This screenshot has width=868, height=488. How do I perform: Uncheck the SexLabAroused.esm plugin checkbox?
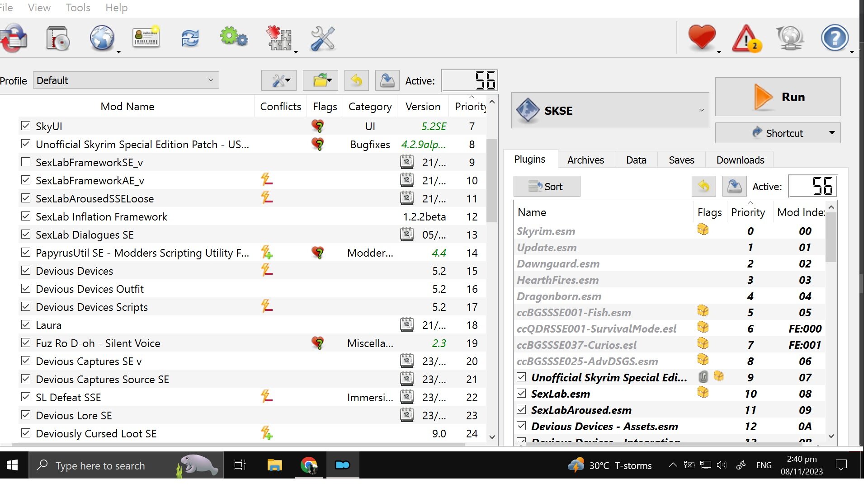(521, 409)
